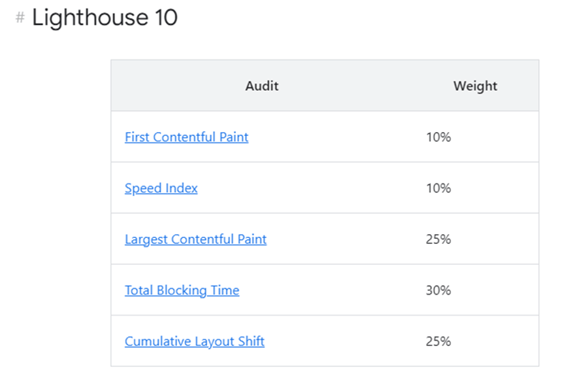Viewport: 588px width, 391px height.
Task: Click the Audit column header
Action: coord(261,86)
